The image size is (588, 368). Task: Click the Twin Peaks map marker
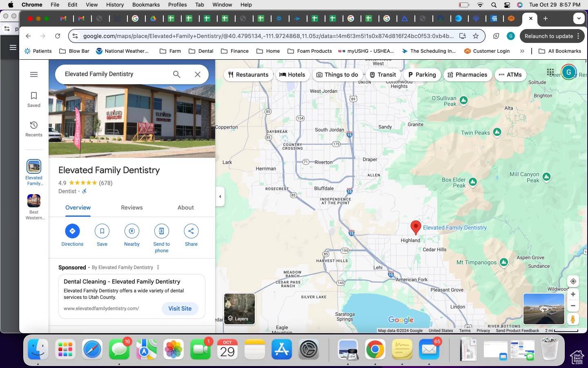point(497,132)
